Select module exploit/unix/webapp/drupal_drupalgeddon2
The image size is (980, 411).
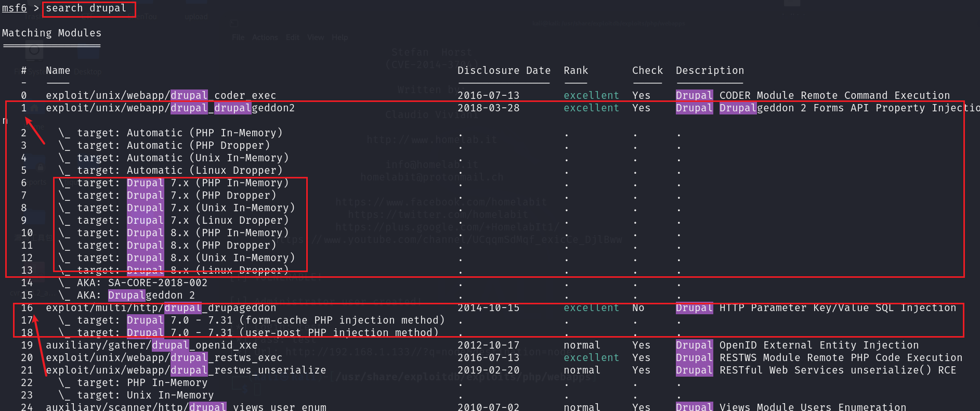click(x=171, y=108)
